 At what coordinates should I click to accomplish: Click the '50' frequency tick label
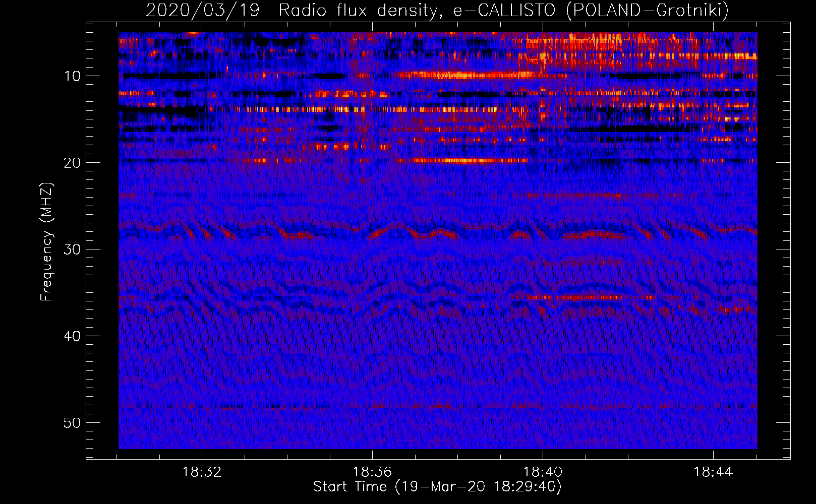(73, 423)
